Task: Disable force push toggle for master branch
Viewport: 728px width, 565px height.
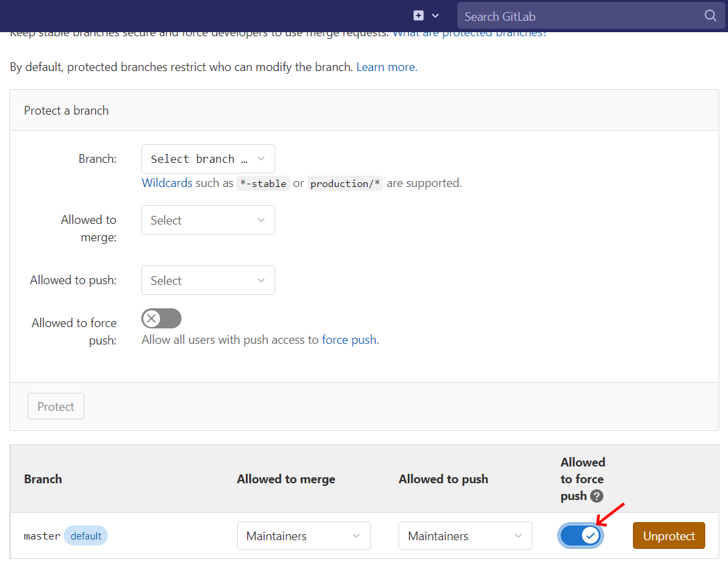Action: pyautogui.click(x=581, y=536)
